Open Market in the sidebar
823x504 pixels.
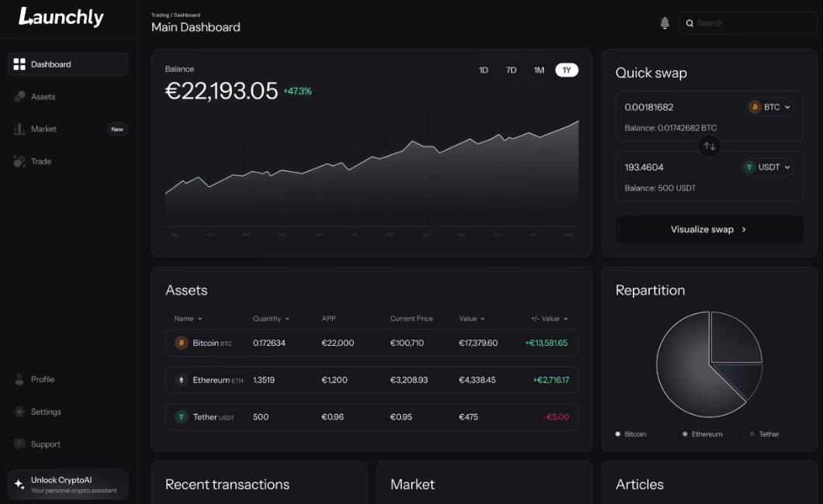[67, 129]
